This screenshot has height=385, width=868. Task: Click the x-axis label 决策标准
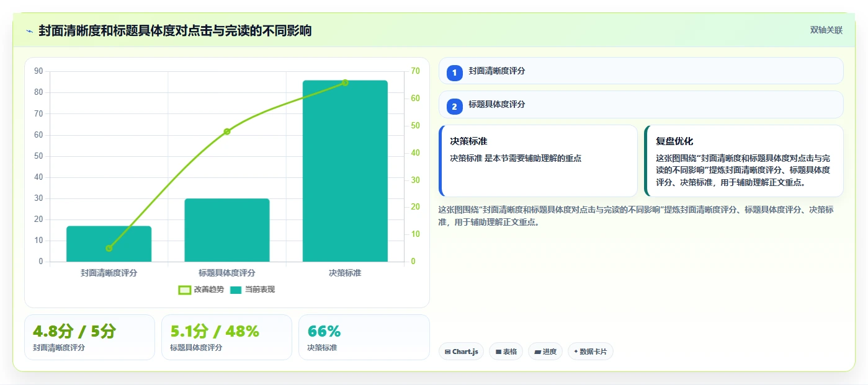(345, 273)
